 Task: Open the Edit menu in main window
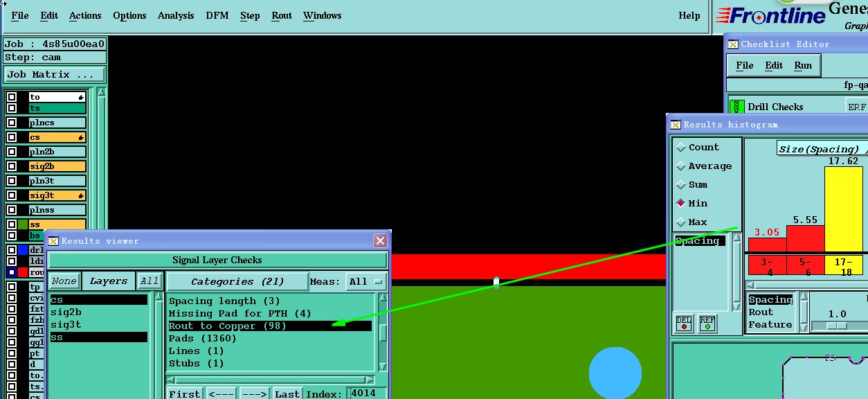[x=49, y=15]
